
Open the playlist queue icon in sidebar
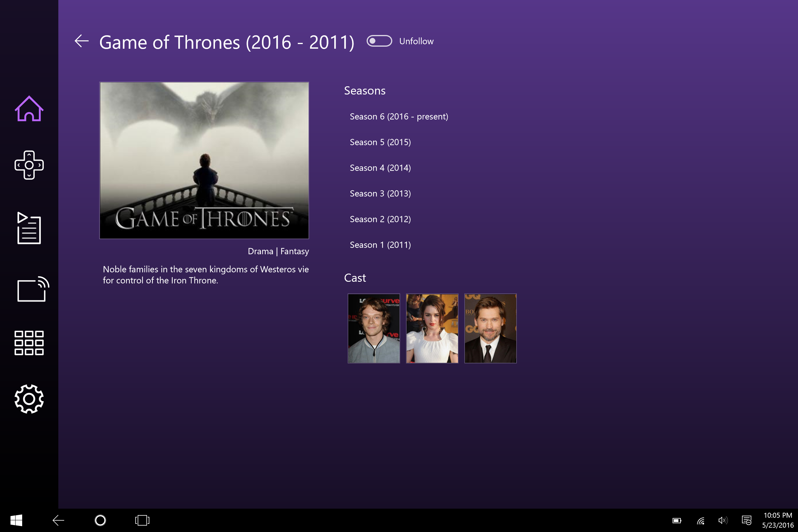click(29, 228)
